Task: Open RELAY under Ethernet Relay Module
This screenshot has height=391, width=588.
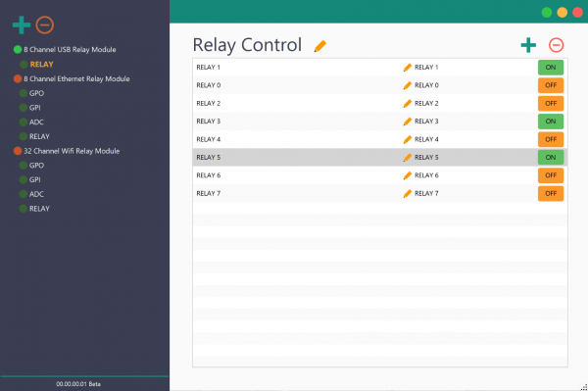Action: tap(39, 136)
